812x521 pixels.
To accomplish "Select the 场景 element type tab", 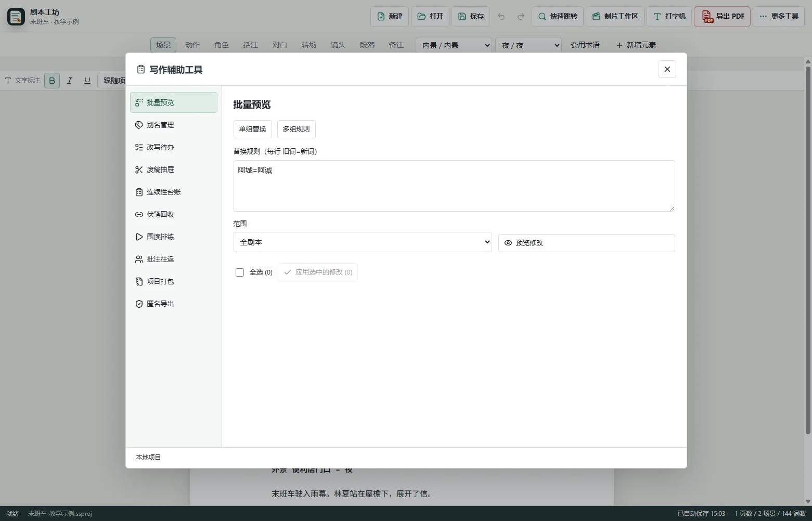I will (x=163, y=45).
